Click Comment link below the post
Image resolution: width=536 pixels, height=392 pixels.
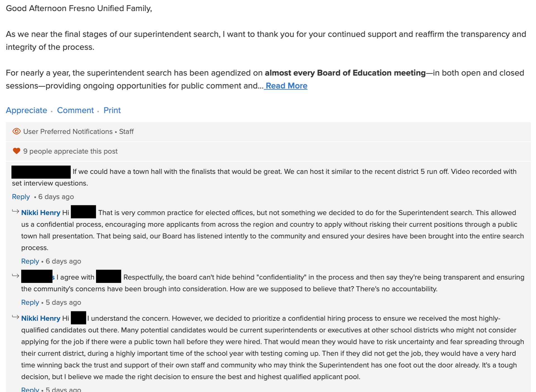coord(75,110)
